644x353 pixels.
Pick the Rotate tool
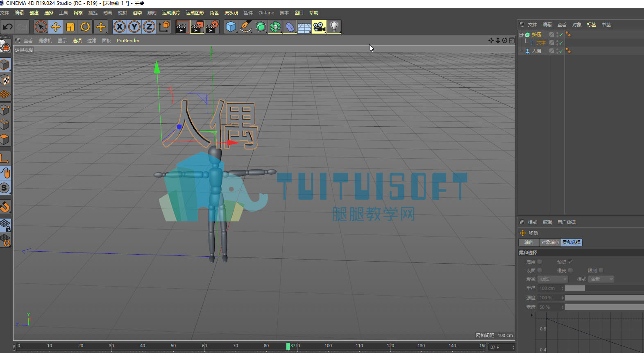point(85,27)
